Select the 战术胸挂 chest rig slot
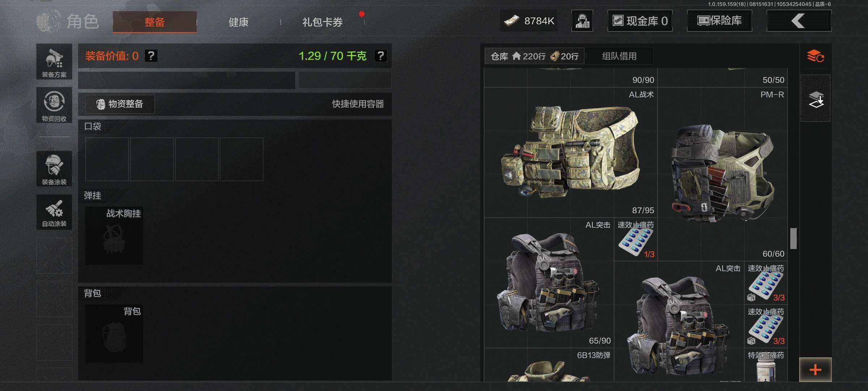This screenshot has width=868, height=391. coord(114,236)
